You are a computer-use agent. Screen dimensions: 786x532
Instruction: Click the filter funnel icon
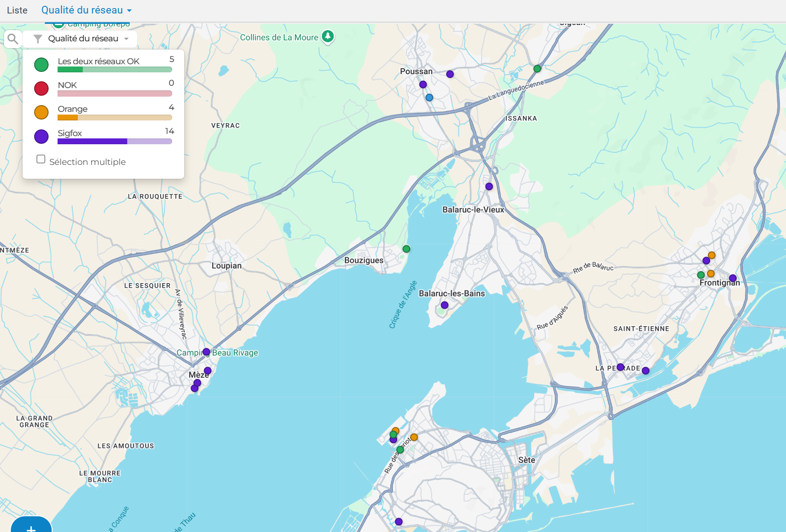tap(38, 39)
